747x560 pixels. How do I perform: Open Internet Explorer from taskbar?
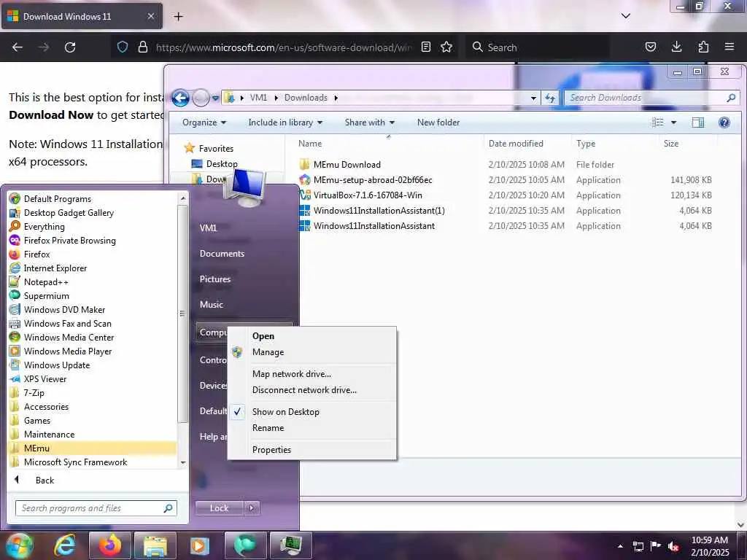click(x=64, y=545)
